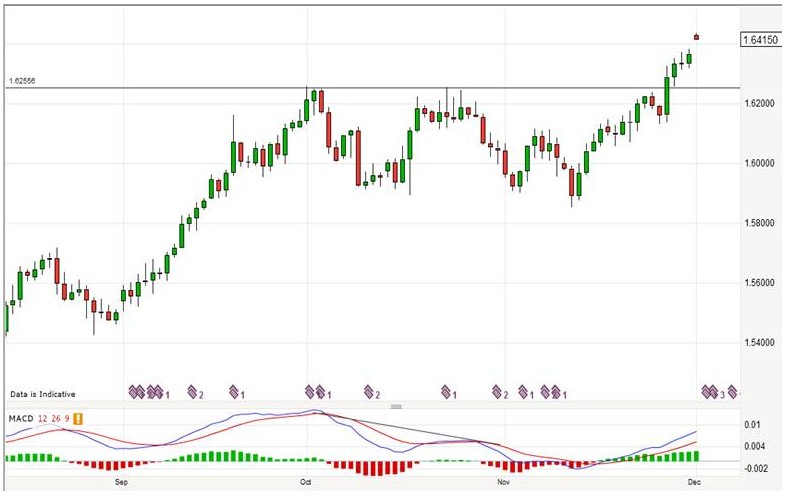Click the MACD period value 26
The image size is (786, 498).
(56, 419)
